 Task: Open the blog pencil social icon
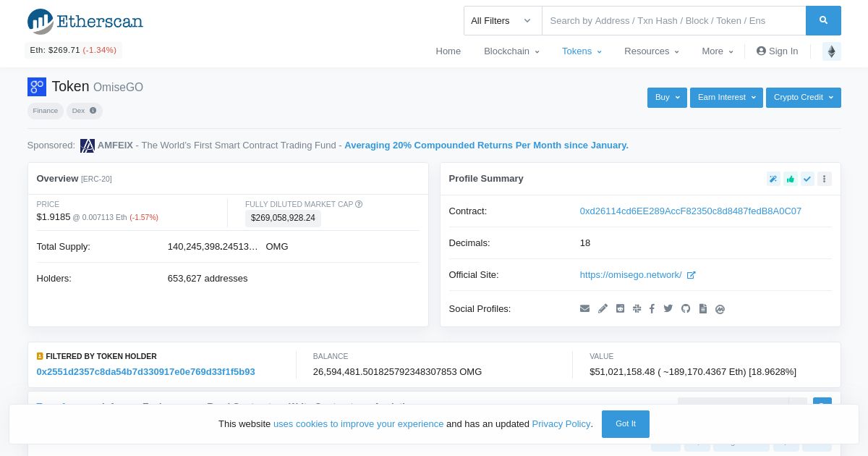click(603, 308)
